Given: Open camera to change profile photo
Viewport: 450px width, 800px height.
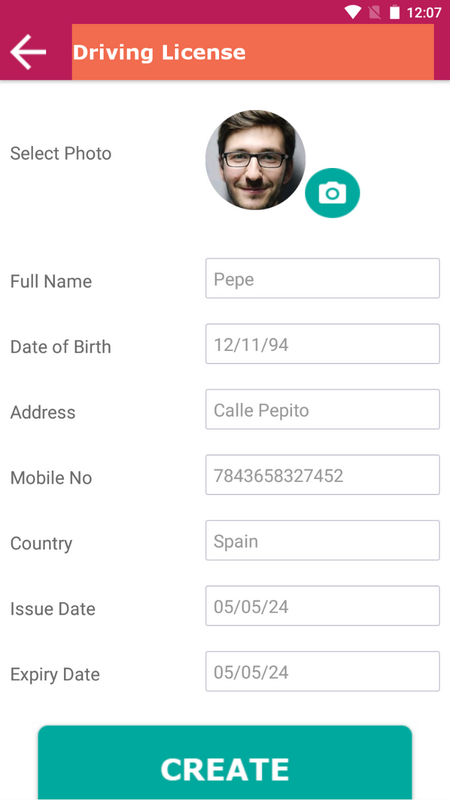Looking at the screenshot, I should click(x=332, y=193).
